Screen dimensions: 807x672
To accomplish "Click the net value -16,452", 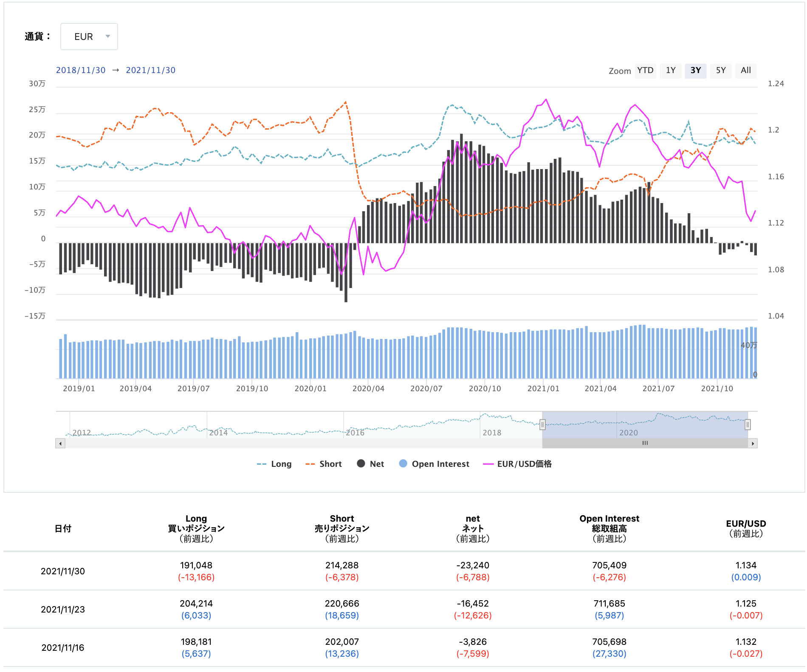I will click(x=473, y=604).
